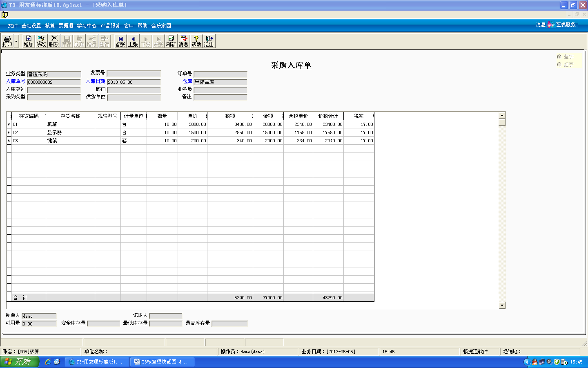Screen dimensions: 588x368
Task: Click the 打印 print icon
Action: [7, 41]
